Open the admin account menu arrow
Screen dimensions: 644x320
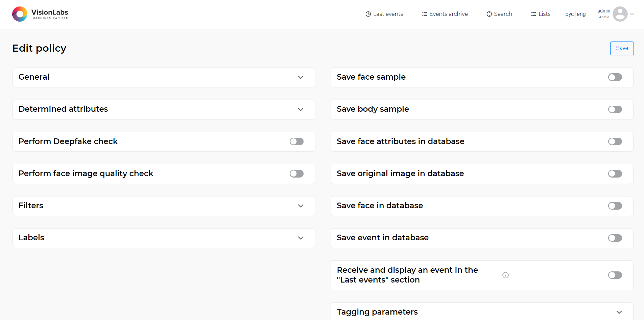point(632,14)
